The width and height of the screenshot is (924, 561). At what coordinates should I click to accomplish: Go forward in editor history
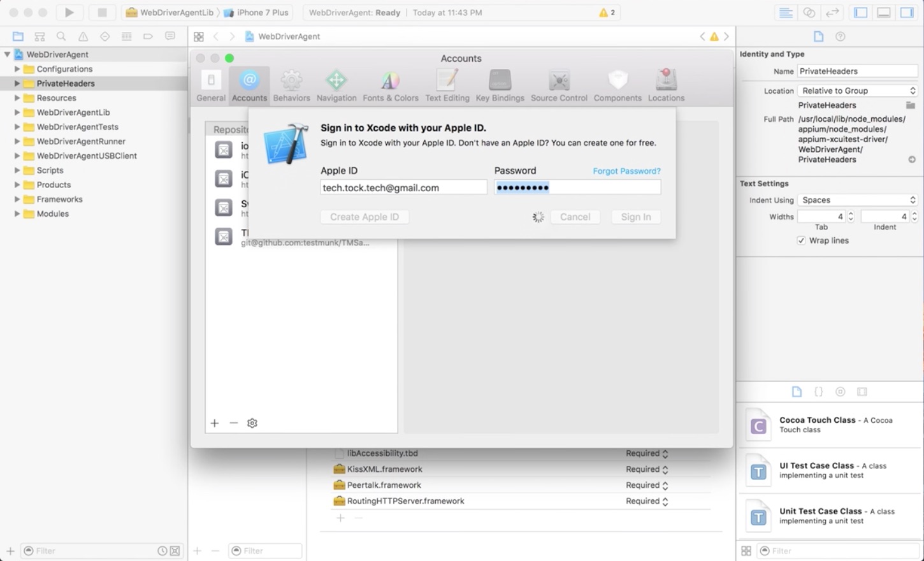pos(232,37)
